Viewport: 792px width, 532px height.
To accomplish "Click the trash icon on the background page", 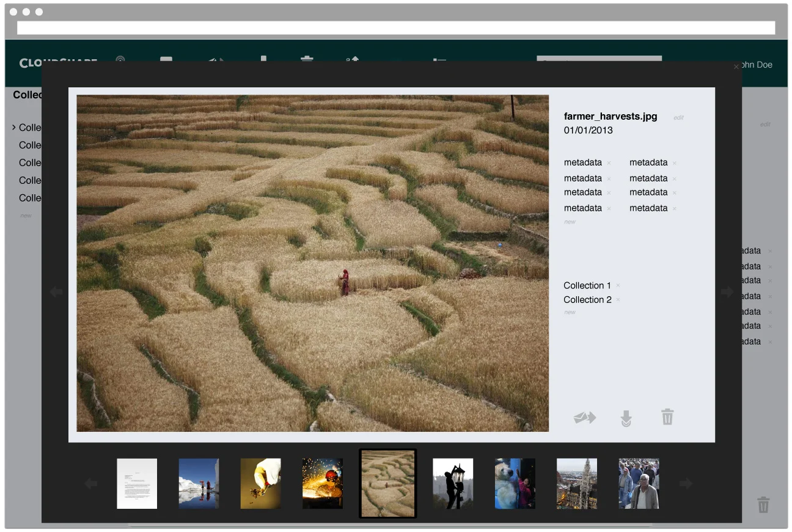I will click(x=763, y=505).
